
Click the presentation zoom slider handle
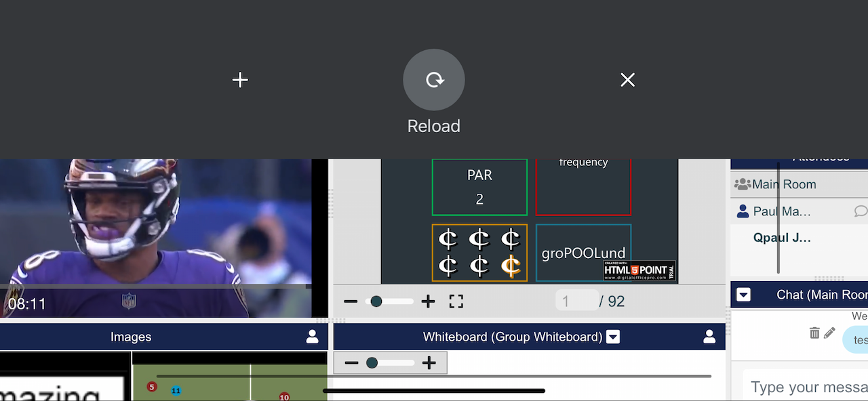click(x=376, y=301)
